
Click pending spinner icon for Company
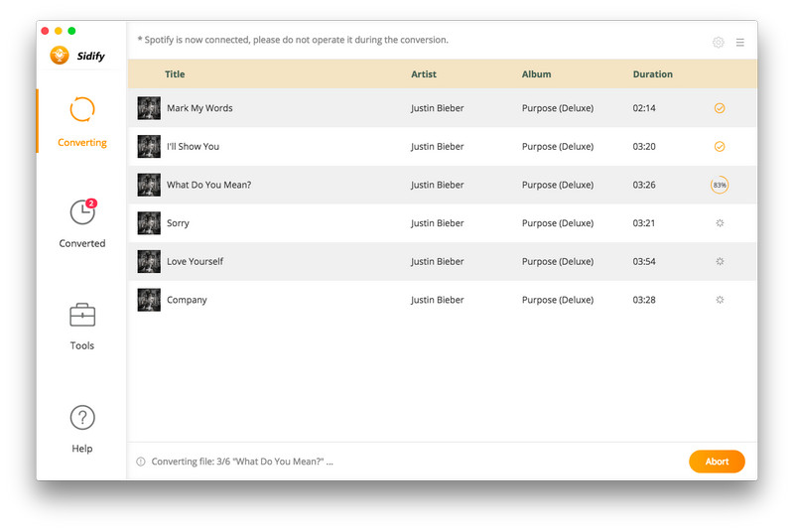[720, 300]
